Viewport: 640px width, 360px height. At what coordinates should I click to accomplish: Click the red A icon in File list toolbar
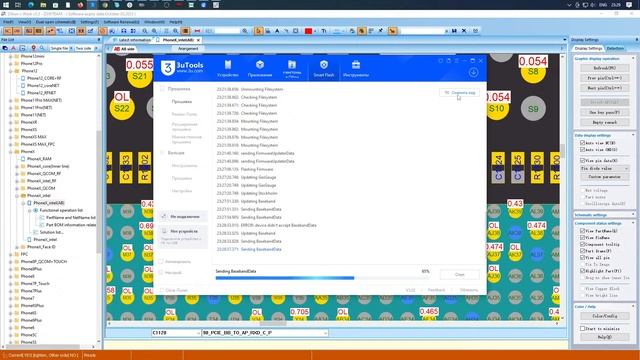pyautogui.click(x=13, y=48)
